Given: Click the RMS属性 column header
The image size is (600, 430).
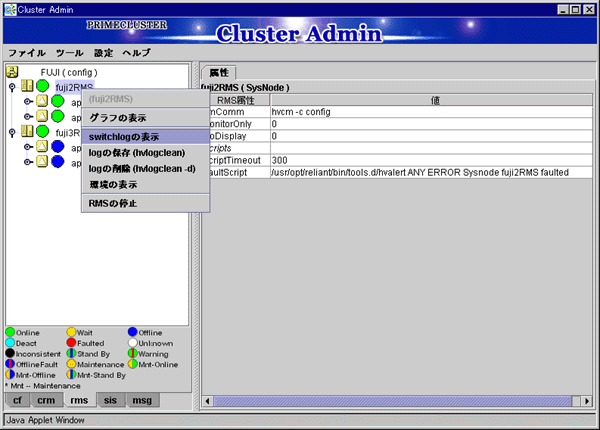Looking at the screenshot, I should point(236,100).
